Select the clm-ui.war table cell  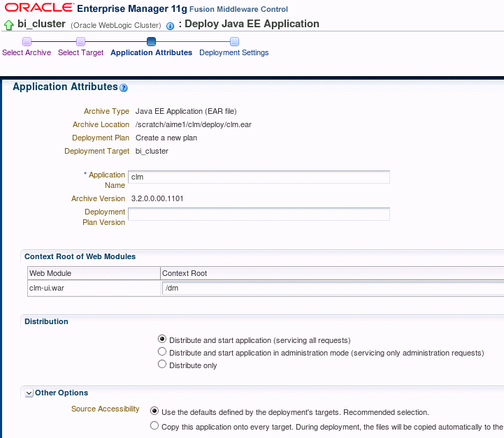point(94,288)
